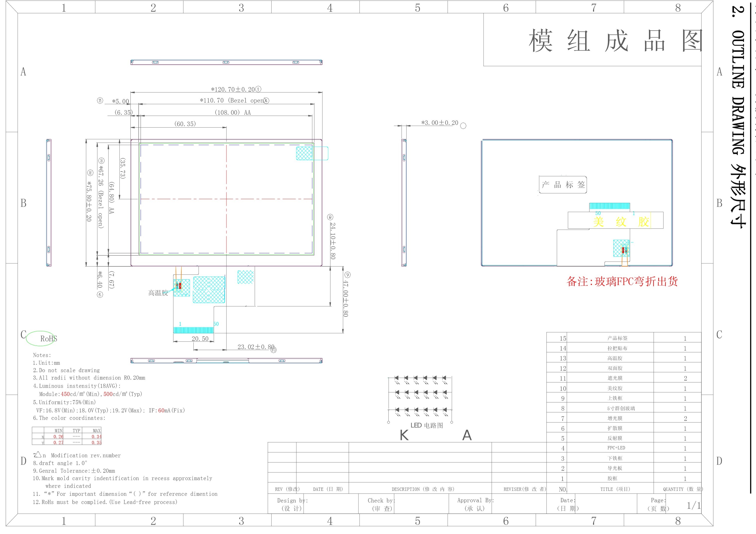The height and width of the screenshot is (534, 756).
Task: Click the '5寸群创玻璃' parts list entry
Action: click(x=621, y=408)
